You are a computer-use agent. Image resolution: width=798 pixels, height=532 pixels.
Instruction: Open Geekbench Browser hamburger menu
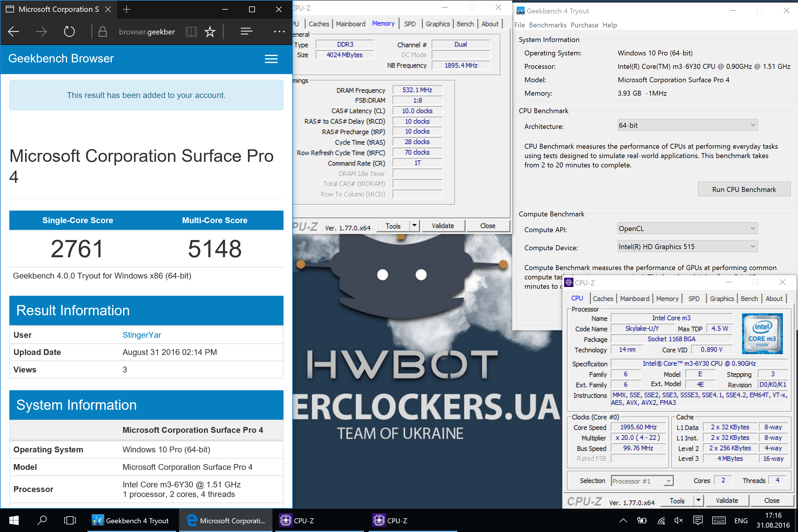click(271, 59)
